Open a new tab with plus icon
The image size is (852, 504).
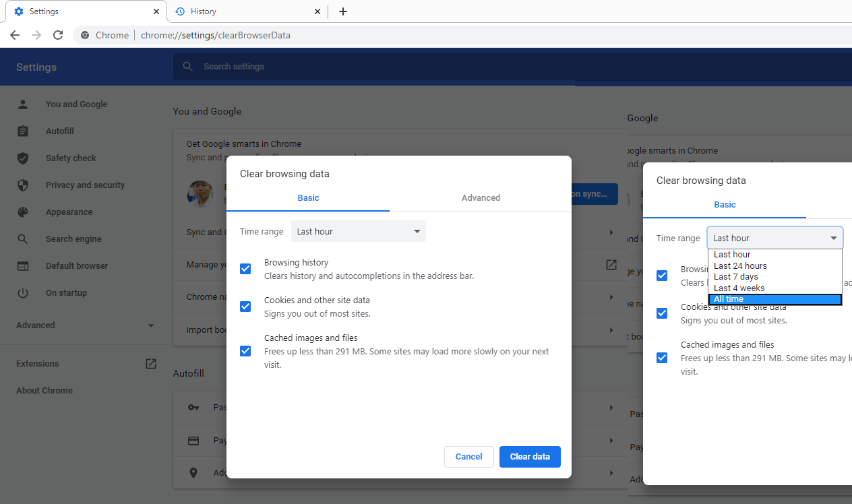click(x=343, y=11)
